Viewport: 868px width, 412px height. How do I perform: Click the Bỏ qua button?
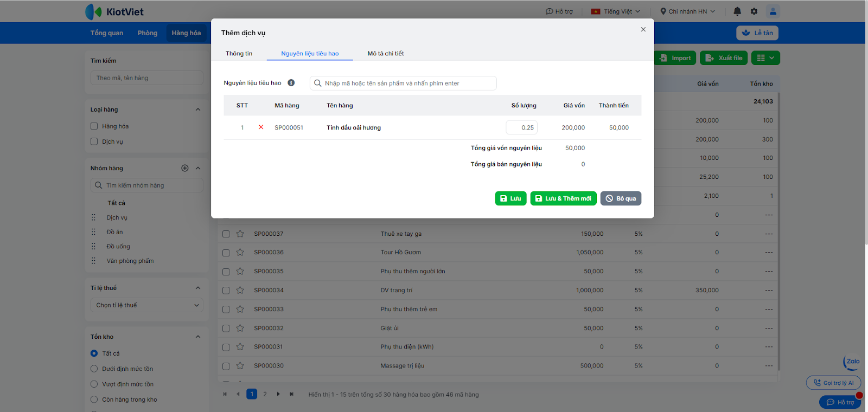(621, 198)
